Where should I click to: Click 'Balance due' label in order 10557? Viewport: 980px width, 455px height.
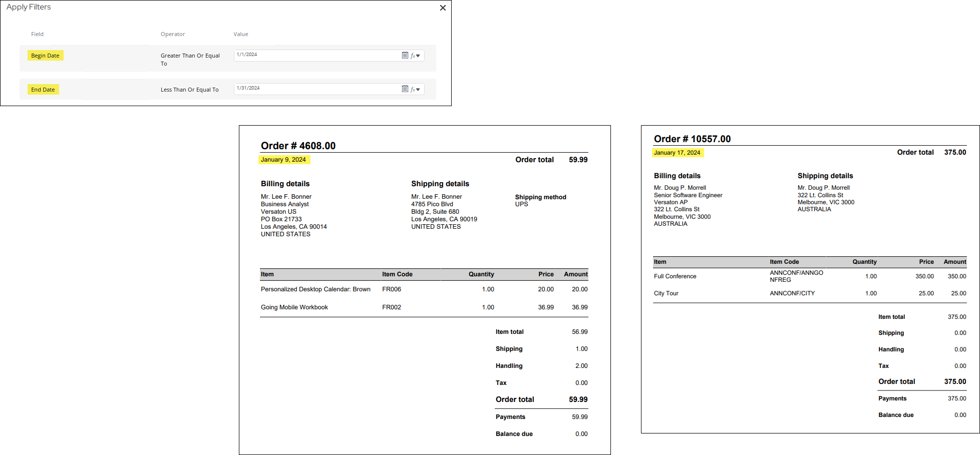click(896, 415)
